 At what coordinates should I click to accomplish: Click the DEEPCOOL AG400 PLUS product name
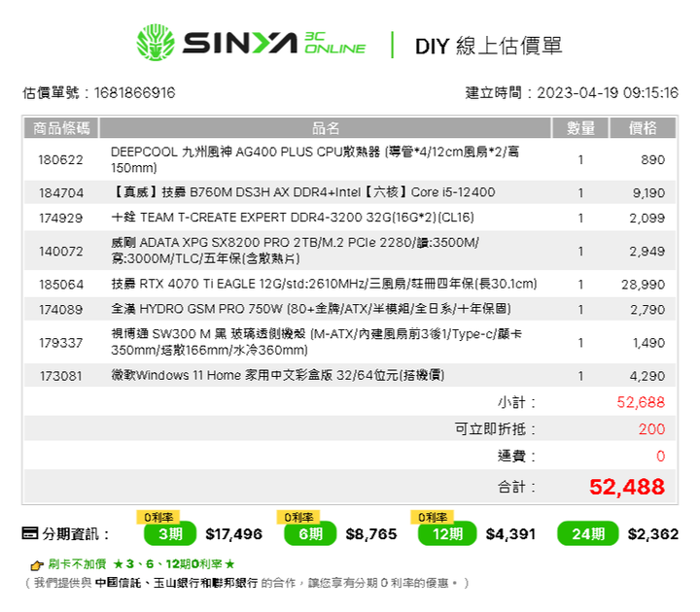[x=315, y=159]
